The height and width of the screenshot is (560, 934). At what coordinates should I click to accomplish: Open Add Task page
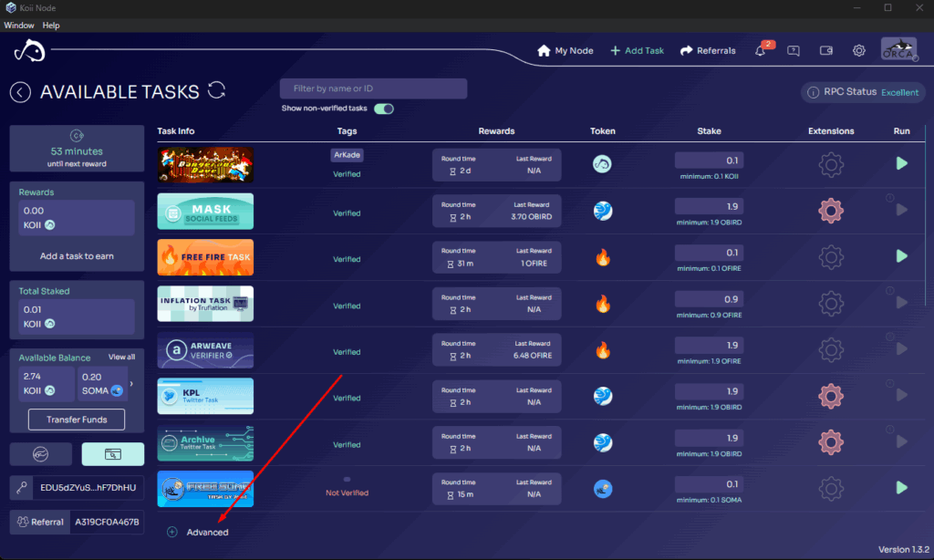point(637,51)
